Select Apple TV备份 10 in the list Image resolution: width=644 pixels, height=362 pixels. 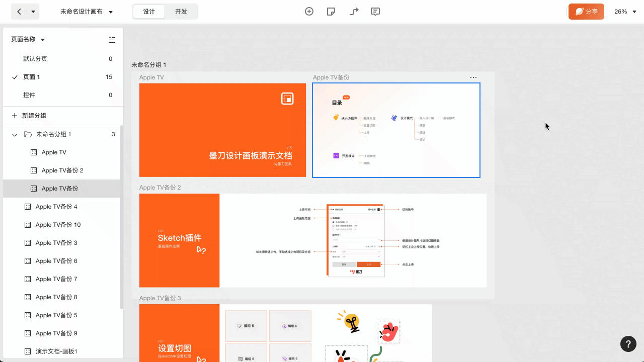(61, 225)
